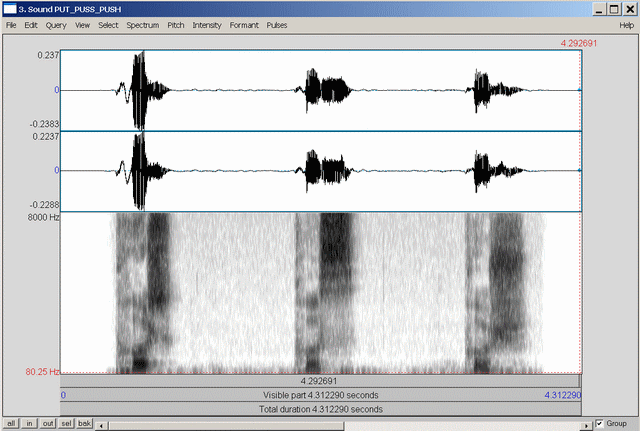This screenshot has height=431, width=640.
Task: Open the Query menu
Action: (x=55, y=24)
